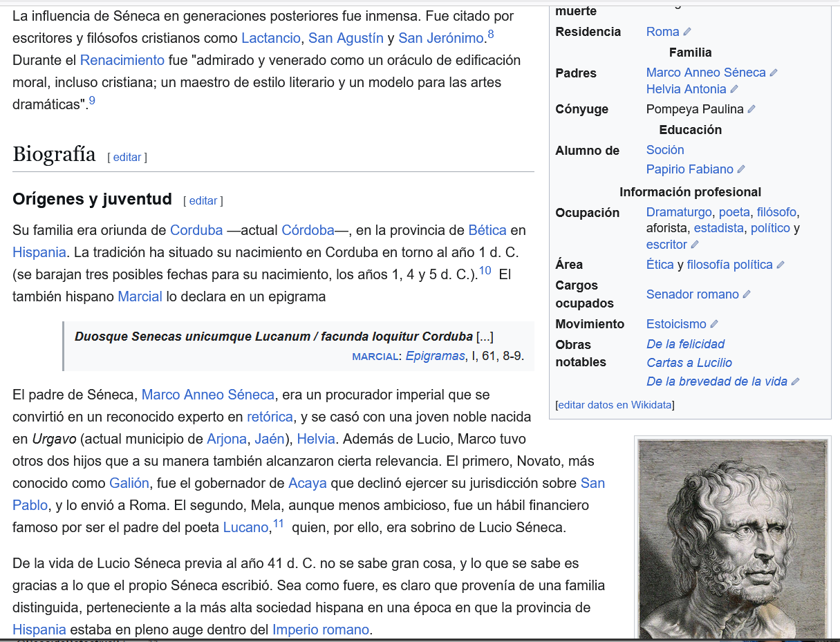Follow the Córdoba link
This screenshot has height=642, width=840.
[308, 230]
